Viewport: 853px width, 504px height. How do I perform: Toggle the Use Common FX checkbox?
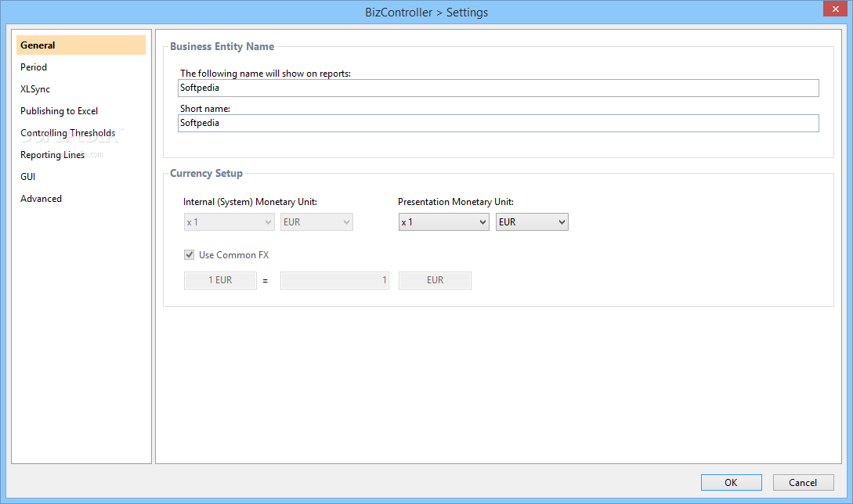[x=190, y=254]
